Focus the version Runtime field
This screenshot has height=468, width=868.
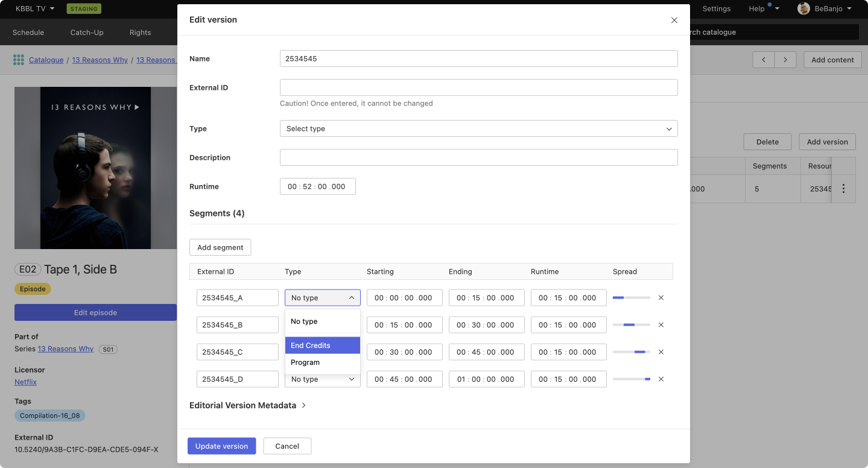click(318, 186)
